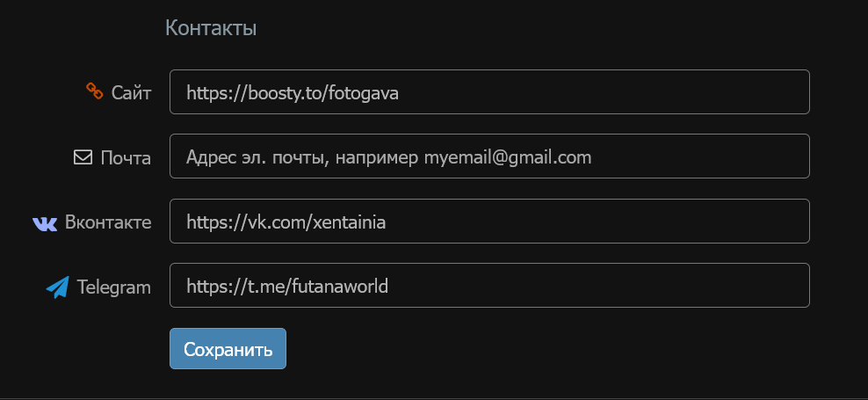This screenshot has width=868, height=400.
Task: Place cursor on the vk.com/xentainia URL text
Action: click(286, 222)
